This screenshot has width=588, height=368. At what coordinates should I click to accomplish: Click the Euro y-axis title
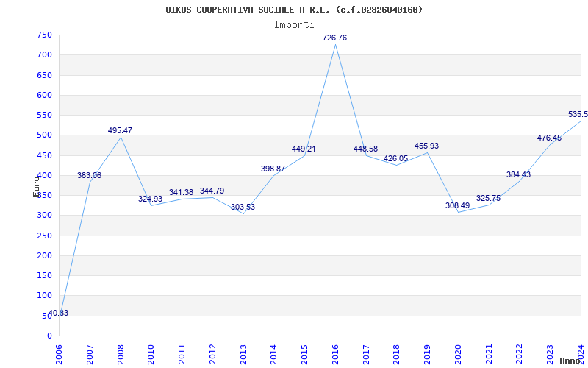(36, 186)
